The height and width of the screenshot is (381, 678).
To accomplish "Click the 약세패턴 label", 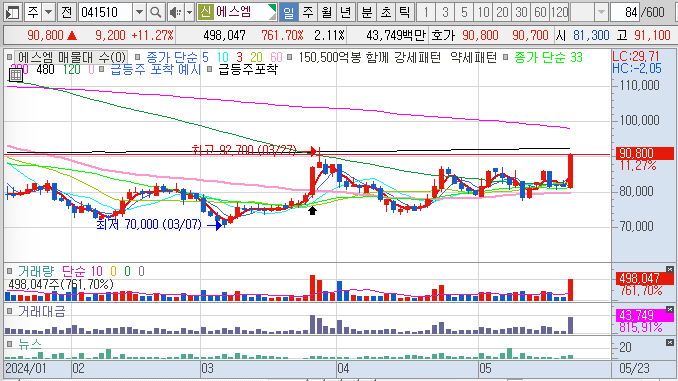I will (x=473, y=57).
